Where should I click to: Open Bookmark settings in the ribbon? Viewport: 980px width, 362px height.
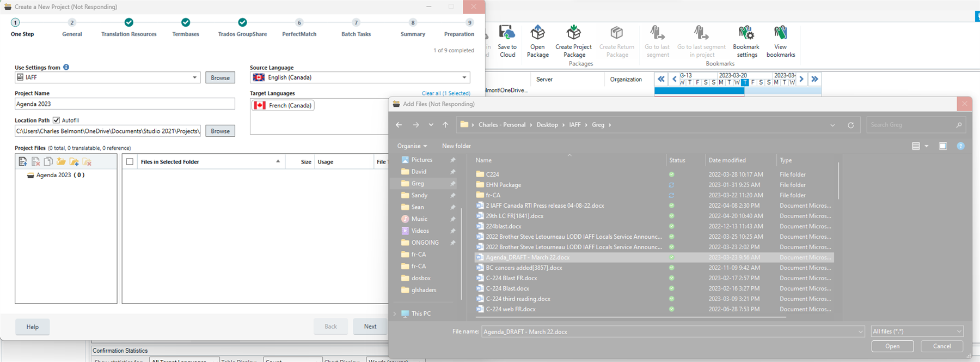click(x=746, y=41)
